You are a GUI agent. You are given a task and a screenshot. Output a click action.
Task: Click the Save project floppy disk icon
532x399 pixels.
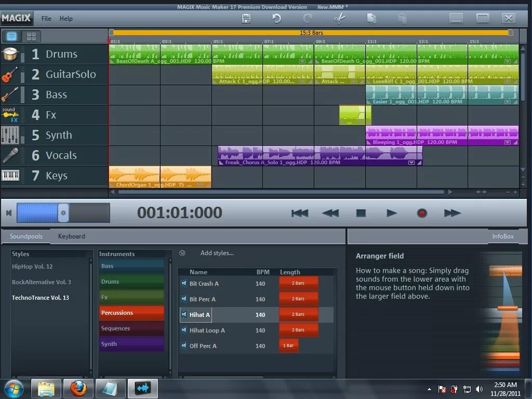coord(246,18)
